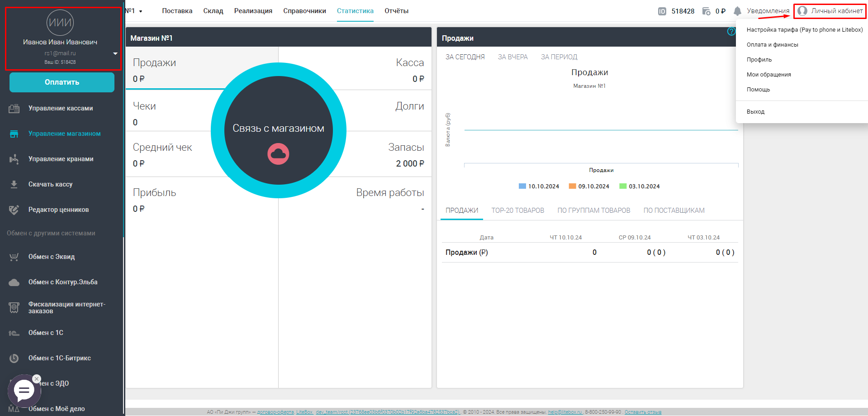
Task: Click the Ecwid exchange cart icon
Action: point(14,257)
